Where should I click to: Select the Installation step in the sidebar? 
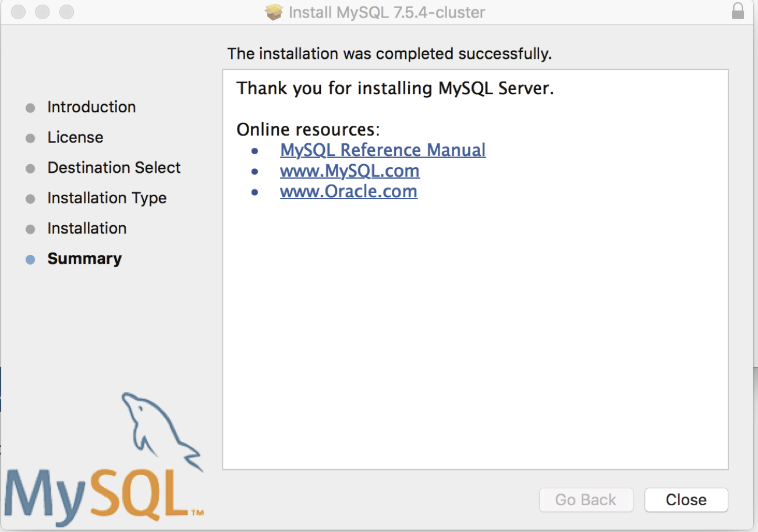[86, 228]
